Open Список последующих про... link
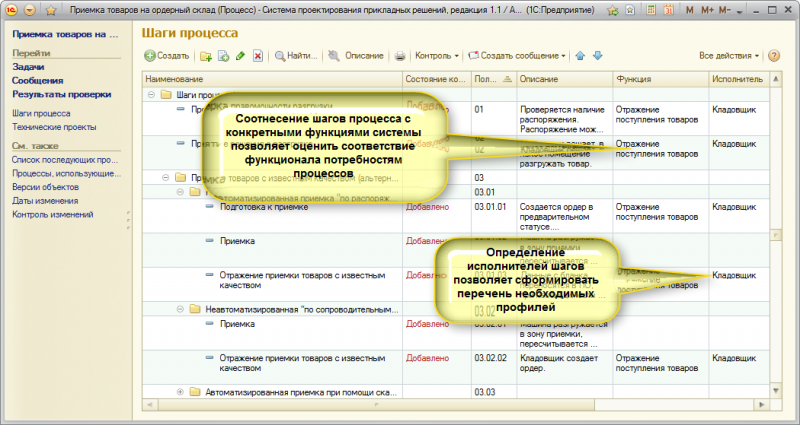 pyautogui.click(x=65, y=160)
